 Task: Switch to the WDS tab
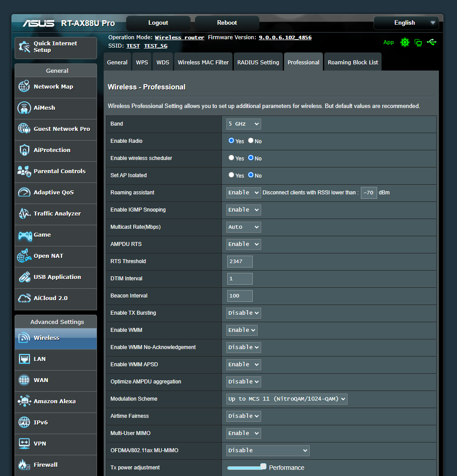[x=163, y=62]
